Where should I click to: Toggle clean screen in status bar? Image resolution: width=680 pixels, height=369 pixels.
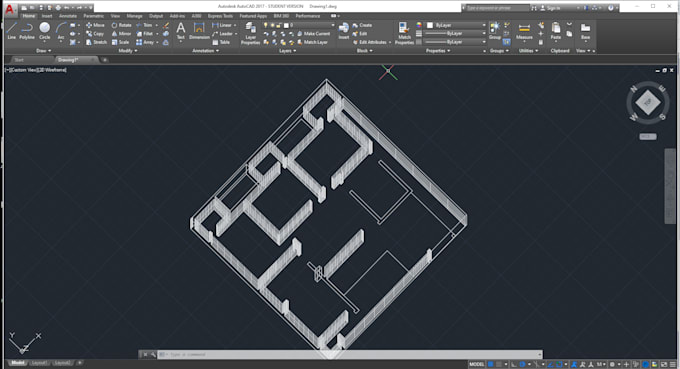664,364
